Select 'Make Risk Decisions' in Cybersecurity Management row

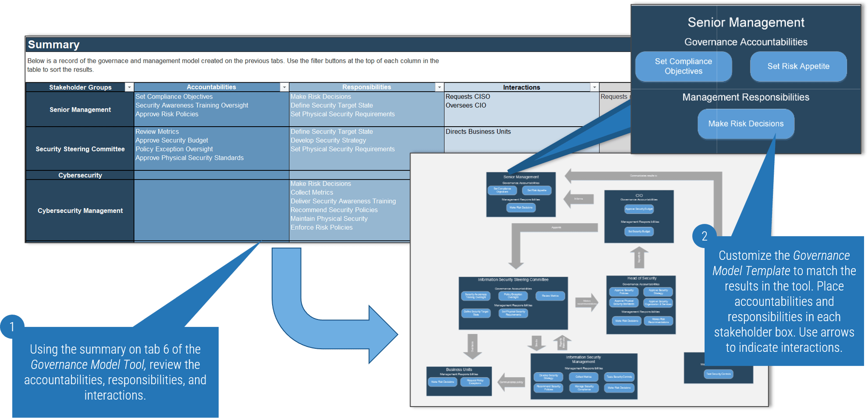[x=321, y=184]
